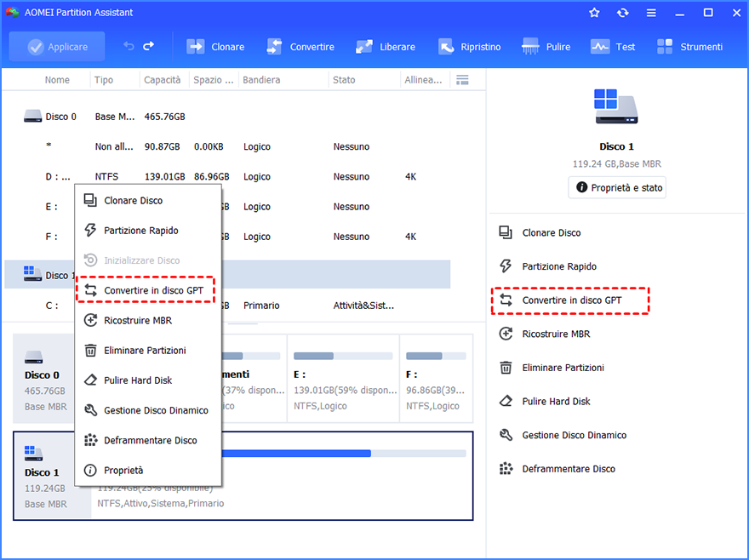Sort by the Bandiera column header
The image size is (749, 560).
[x=261, y=80]
